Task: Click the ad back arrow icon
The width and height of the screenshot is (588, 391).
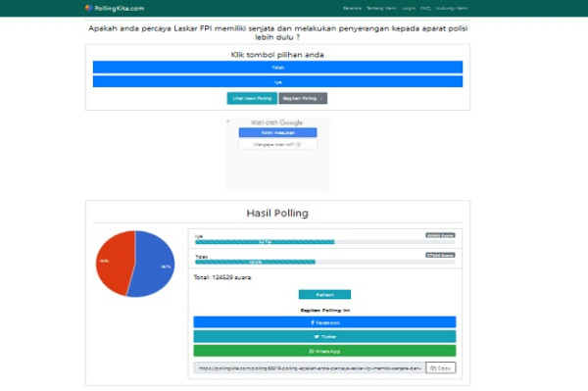Action: pos(228,122)
